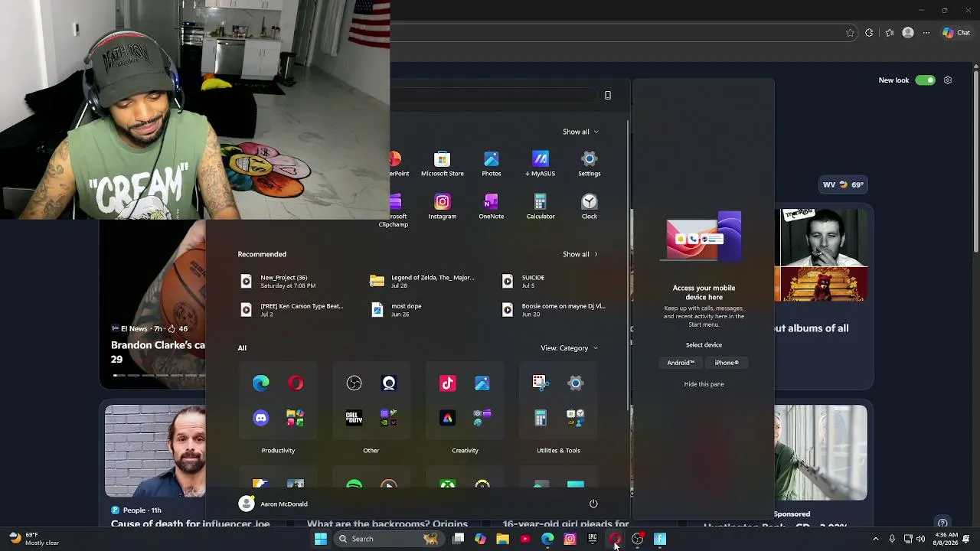The width and height of the screenshot is (980, 551).
Task: Toggle the New look switch
Action: 926,80
